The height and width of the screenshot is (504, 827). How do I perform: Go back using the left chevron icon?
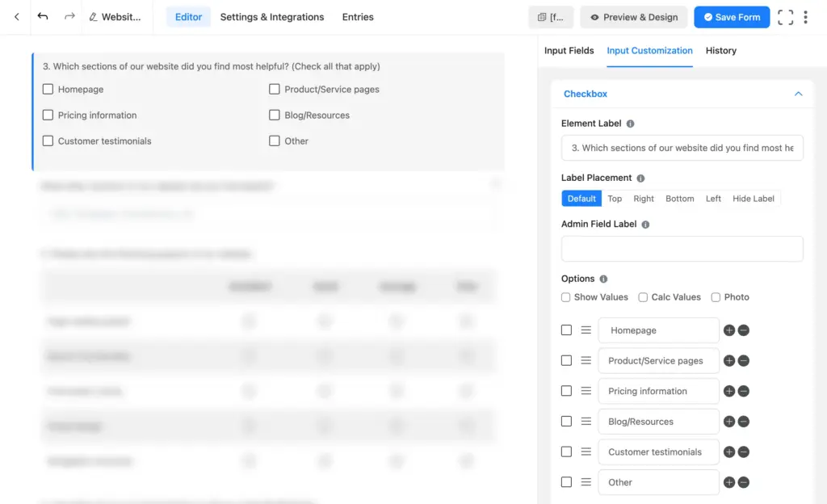tap(17, 17)
